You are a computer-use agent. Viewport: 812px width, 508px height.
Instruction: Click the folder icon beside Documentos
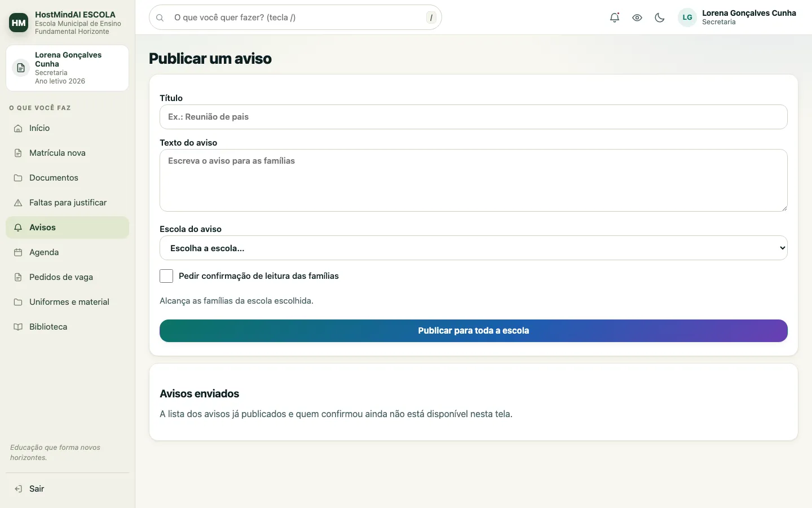click(x=18, y=178)
